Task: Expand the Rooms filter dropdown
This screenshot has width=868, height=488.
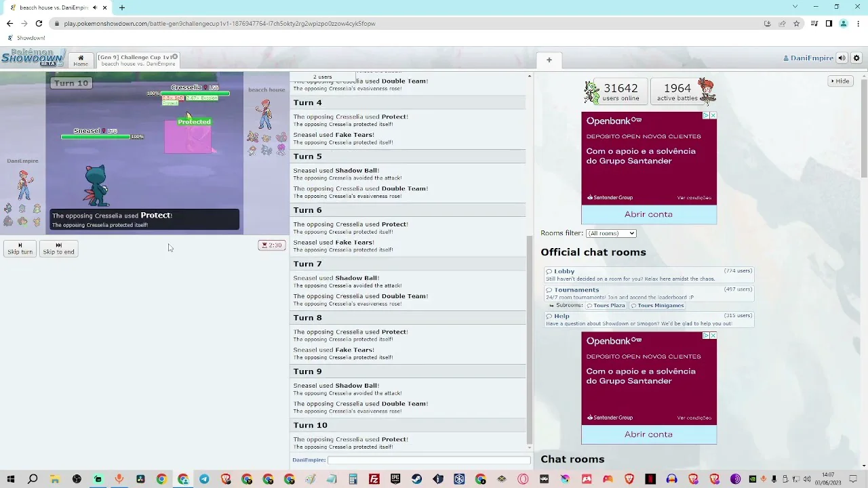Action: click(x=611, y=233)
